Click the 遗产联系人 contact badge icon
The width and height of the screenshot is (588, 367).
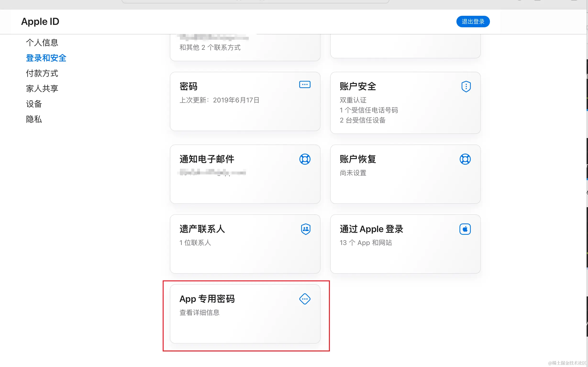306,229
